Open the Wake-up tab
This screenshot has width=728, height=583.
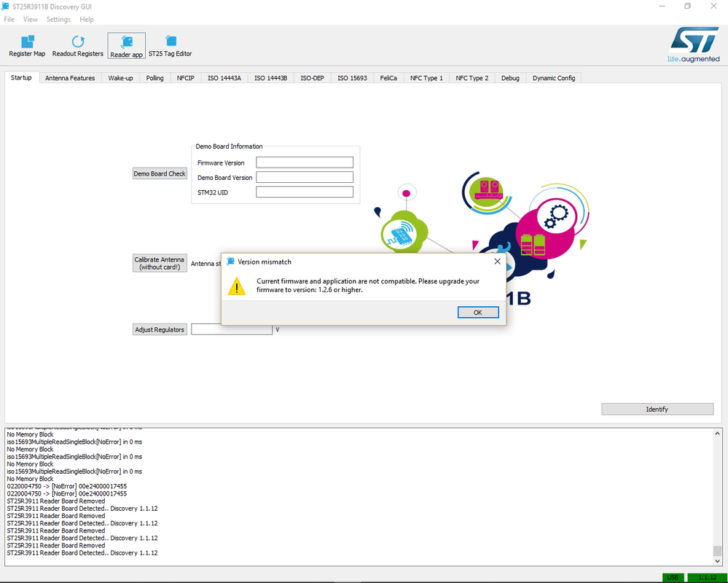click(120, 78)
